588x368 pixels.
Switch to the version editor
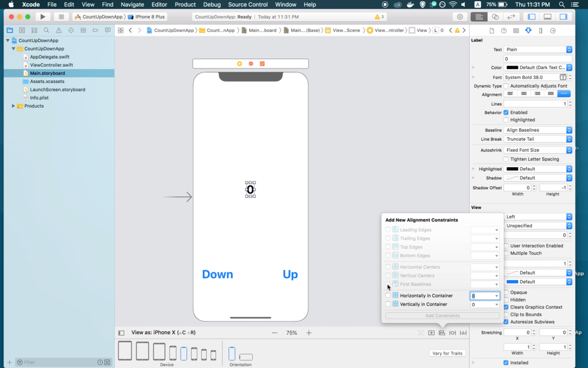click(511, 17)
